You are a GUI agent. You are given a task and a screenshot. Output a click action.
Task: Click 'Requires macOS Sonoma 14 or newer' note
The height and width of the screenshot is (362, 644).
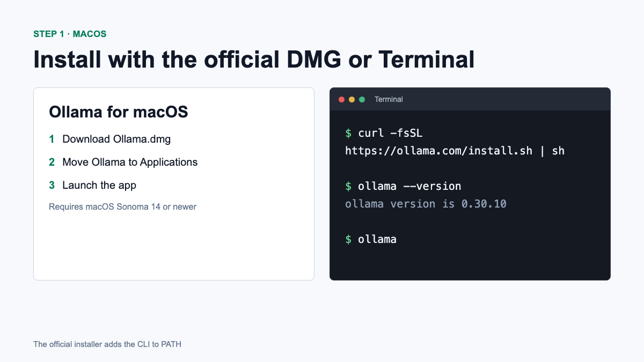(x=122, y=206)
